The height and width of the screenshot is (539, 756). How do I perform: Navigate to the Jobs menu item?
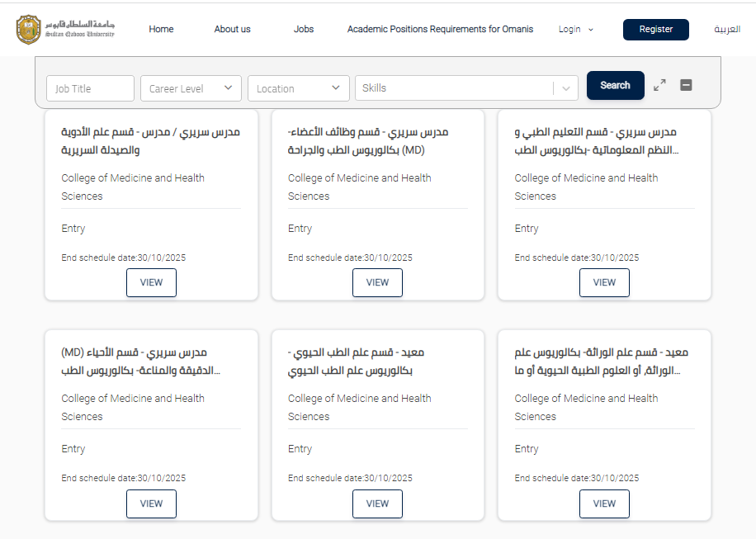pyautogui.click(x=304, y=30)
